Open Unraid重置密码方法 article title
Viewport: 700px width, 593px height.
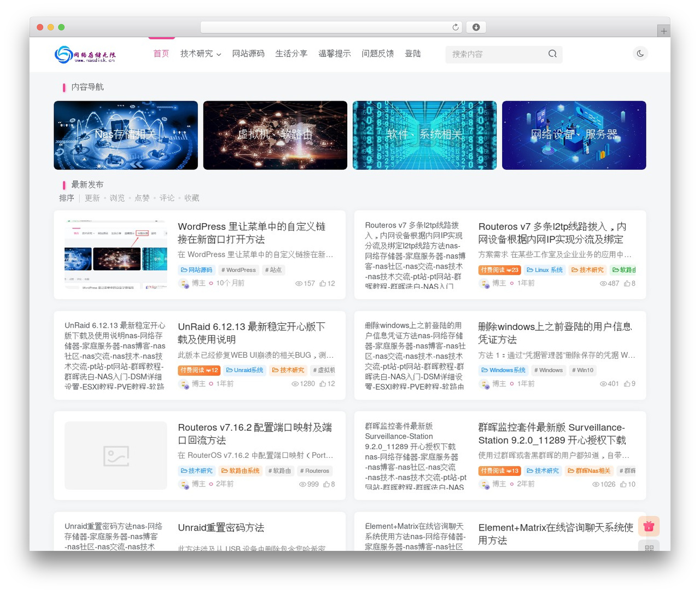(221, 528)
